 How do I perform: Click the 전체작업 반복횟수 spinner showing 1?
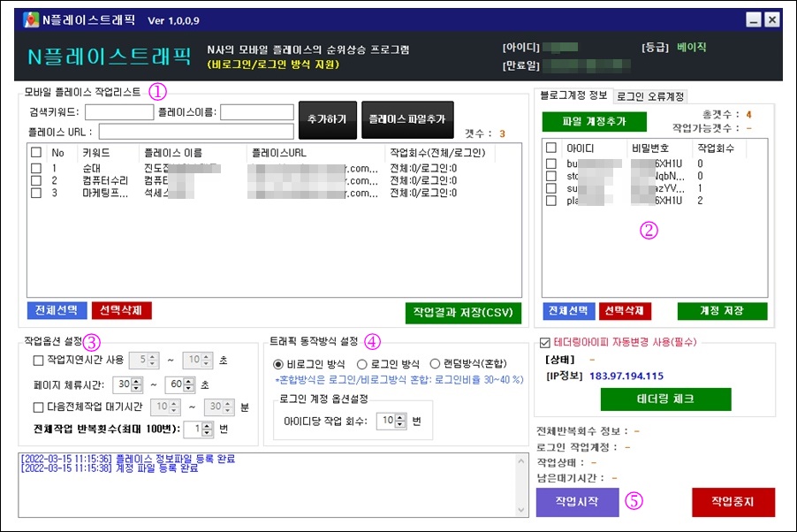(198, 429)
